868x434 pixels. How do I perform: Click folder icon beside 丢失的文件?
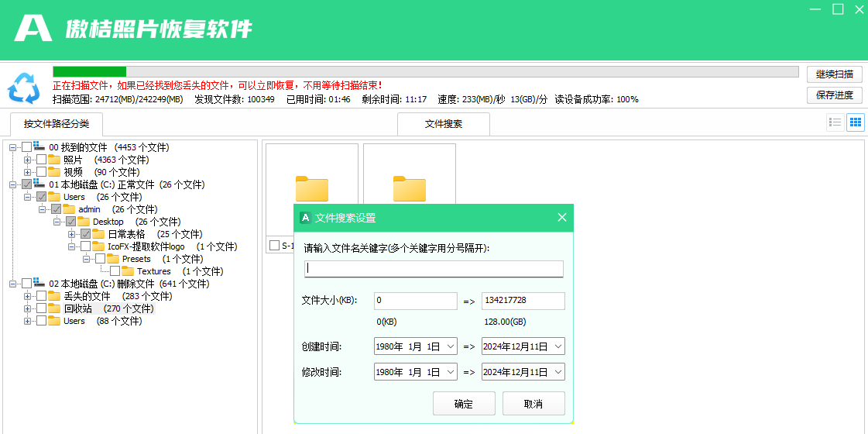tap(53, 296)
